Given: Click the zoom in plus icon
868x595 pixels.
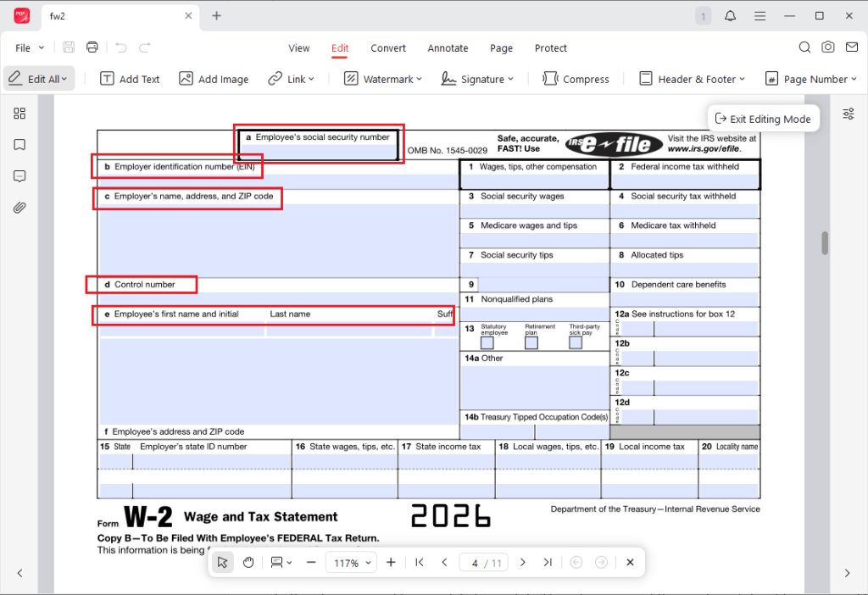Looking at the screenshot, I should click(391, 562).
